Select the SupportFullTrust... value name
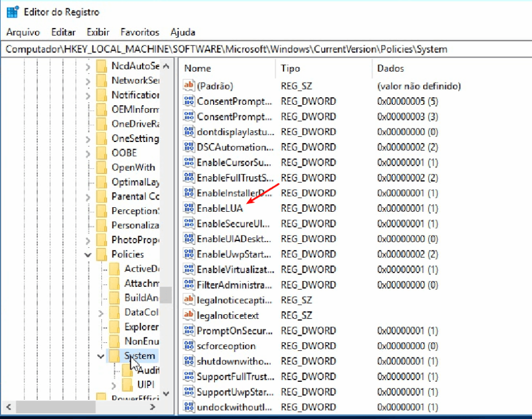Screen dimensions: 532x419 pos(236,377)
